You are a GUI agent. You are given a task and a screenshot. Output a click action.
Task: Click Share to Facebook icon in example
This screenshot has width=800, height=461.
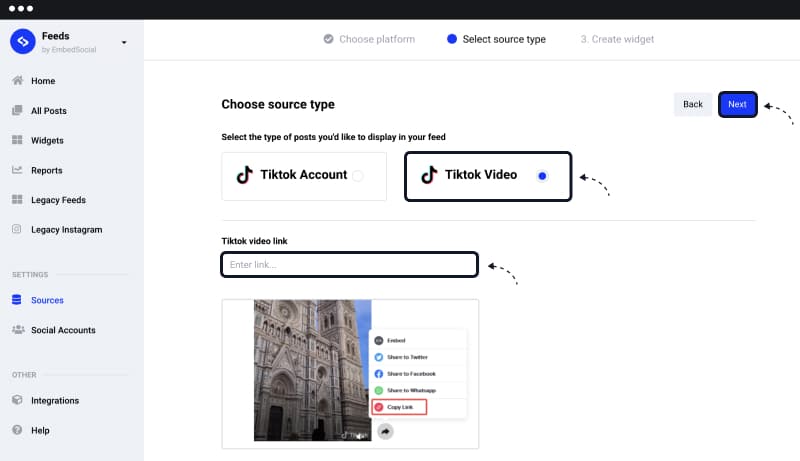point(379,374)
